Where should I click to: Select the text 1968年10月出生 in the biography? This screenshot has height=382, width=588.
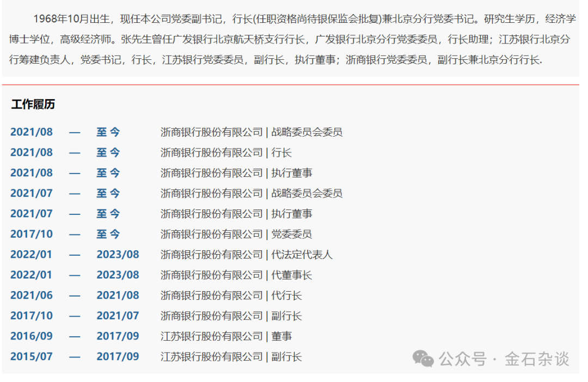(72, 19)
